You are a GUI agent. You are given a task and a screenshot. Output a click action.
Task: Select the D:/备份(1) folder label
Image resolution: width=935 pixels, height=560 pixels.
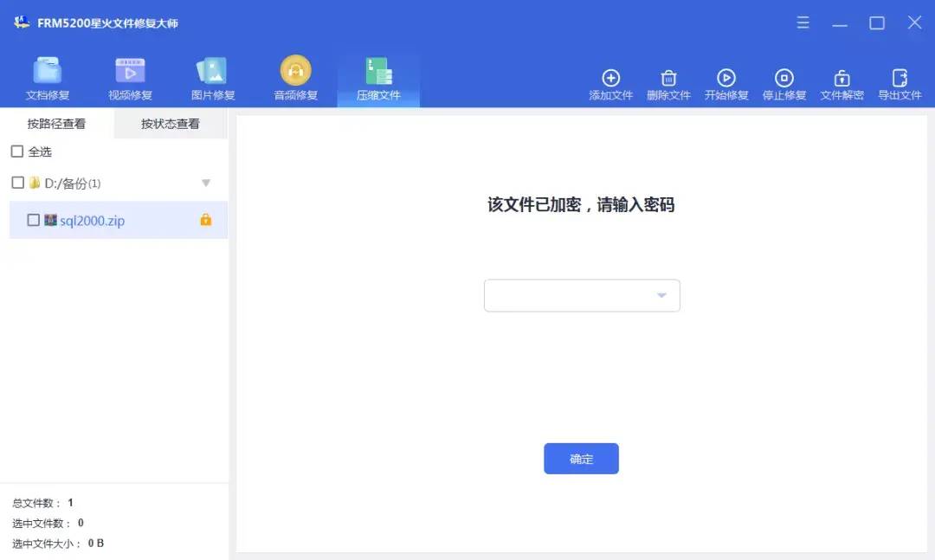pos(73,183)
